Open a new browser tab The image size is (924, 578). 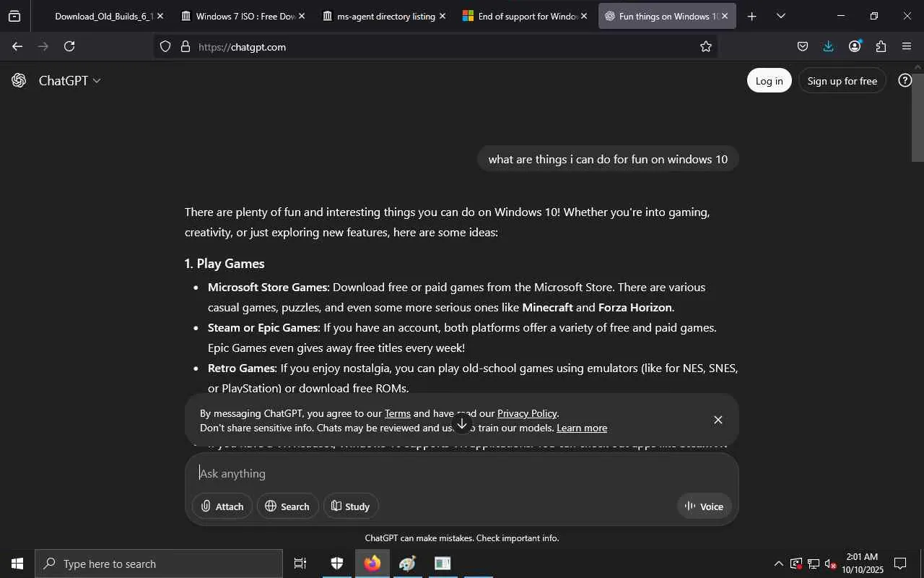(x=751, y=16)
